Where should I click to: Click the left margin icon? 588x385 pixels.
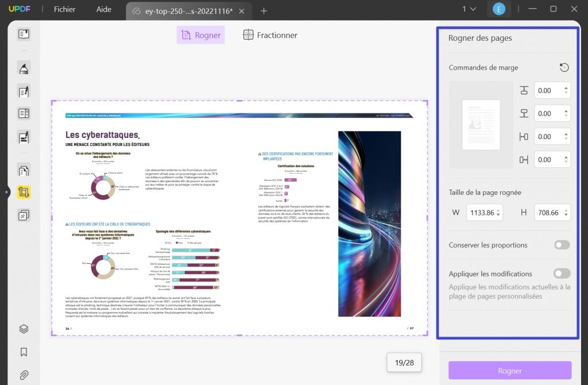tap(524, 137)
